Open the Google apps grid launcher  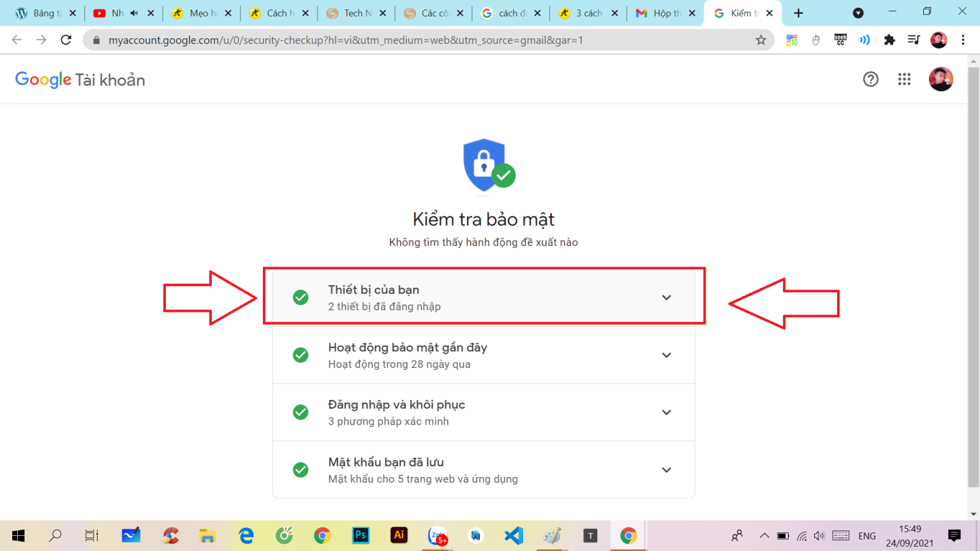(x=904, y=79)
